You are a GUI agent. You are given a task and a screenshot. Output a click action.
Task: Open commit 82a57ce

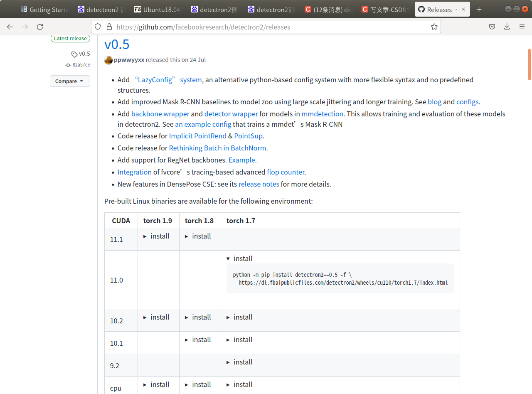78,65
